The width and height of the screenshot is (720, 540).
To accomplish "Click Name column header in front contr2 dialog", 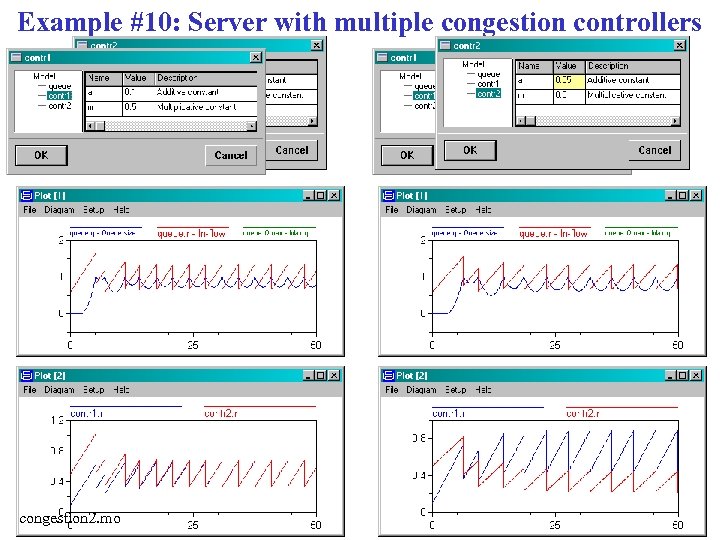I will click(534, 66).
